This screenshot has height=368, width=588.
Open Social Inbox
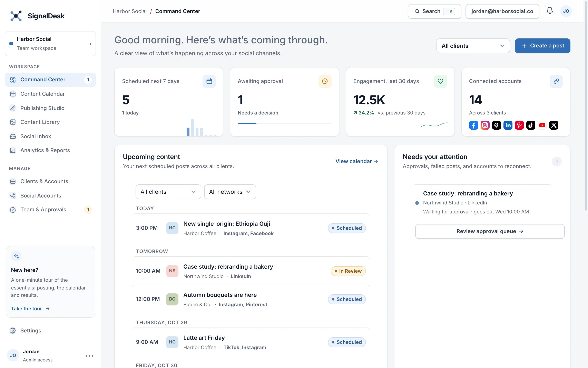point(50,136)
